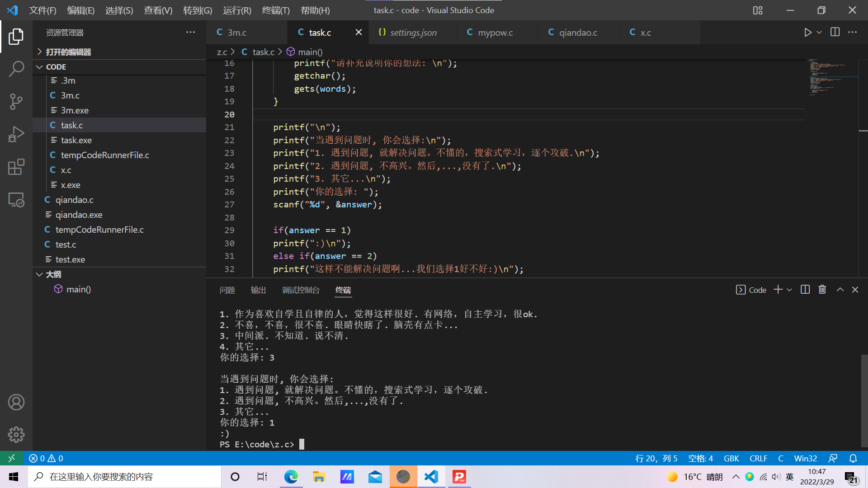This screenshot has width=868, height=488.
Task: Click the Windows taskbar search box
Action: pyautogui.click(x=124, y=477)
